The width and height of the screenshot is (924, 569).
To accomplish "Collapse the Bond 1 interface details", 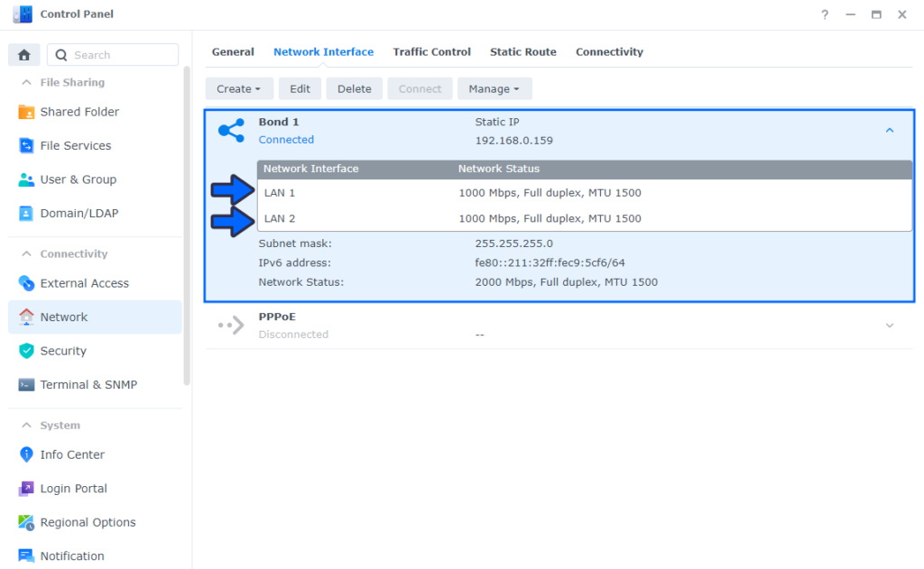I will pos(890,130).
